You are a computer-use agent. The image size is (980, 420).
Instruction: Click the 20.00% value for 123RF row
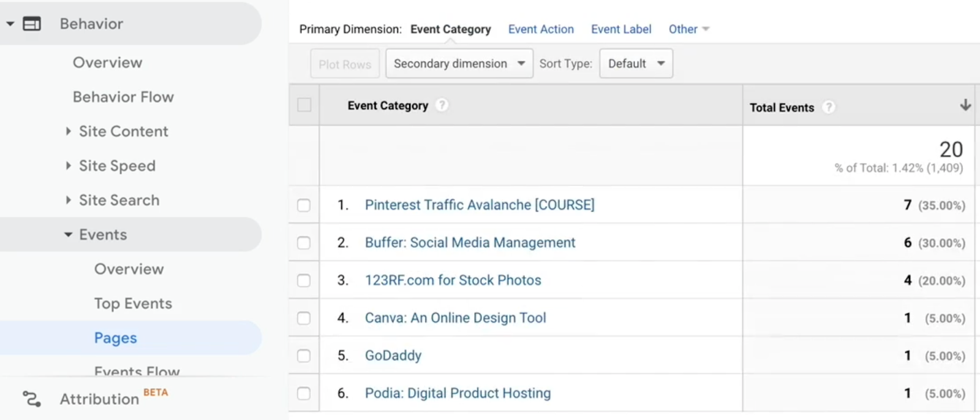click(x=941, y=281)
